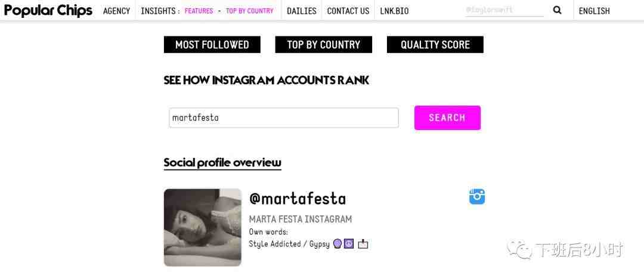Viewport: 644px width, 278px height.
Task: Open the blue Instagram camera icon
Action: click(x=477, y=196)
